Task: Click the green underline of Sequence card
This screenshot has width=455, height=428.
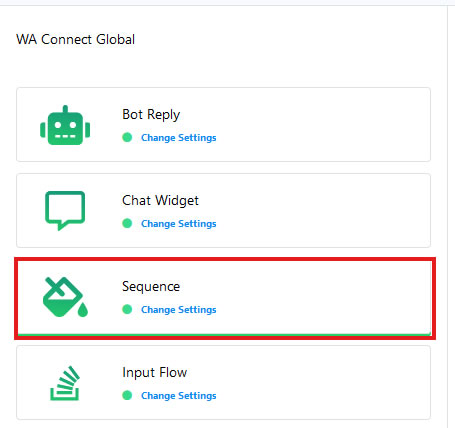Action: pos(224,334)
